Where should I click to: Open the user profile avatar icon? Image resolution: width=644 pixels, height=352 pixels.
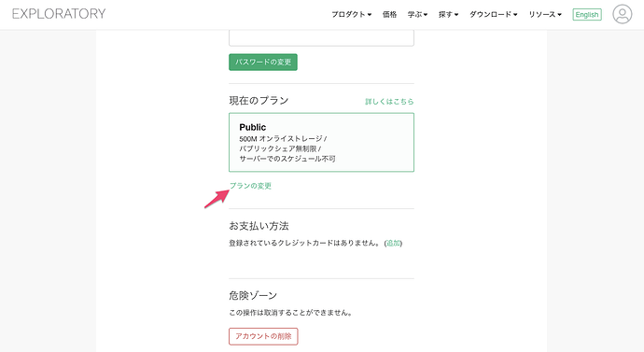(x=623, y=14)
